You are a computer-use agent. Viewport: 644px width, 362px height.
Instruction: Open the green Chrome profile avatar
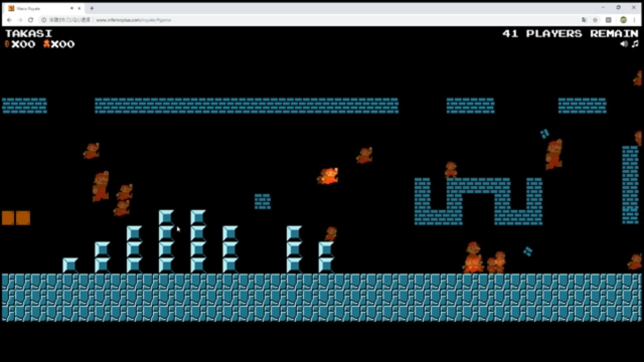point(623,20)
